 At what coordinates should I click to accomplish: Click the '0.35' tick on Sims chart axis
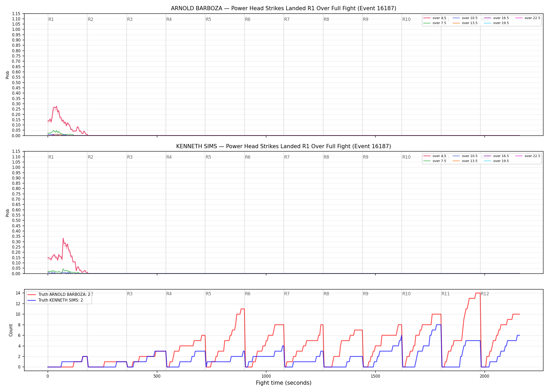[16, 236]
